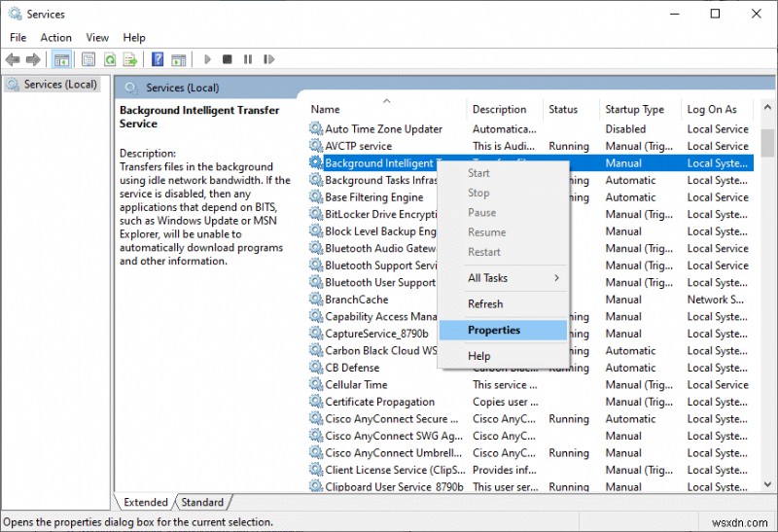Click scrollbar up arrow in services list

tap(767, 107)
